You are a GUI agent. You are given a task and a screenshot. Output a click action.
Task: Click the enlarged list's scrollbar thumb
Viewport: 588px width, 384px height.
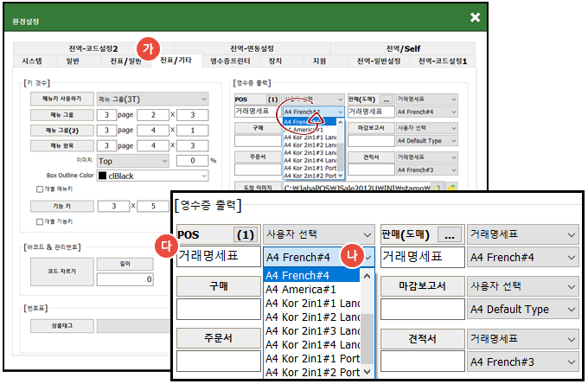pos(367,339)
